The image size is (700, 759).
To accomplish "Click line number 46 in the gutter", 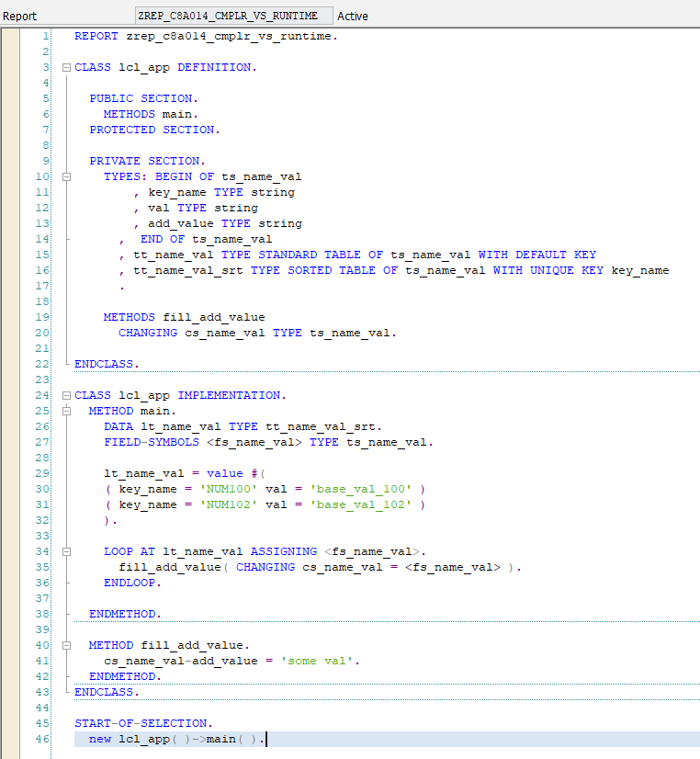I will (42, 739).
